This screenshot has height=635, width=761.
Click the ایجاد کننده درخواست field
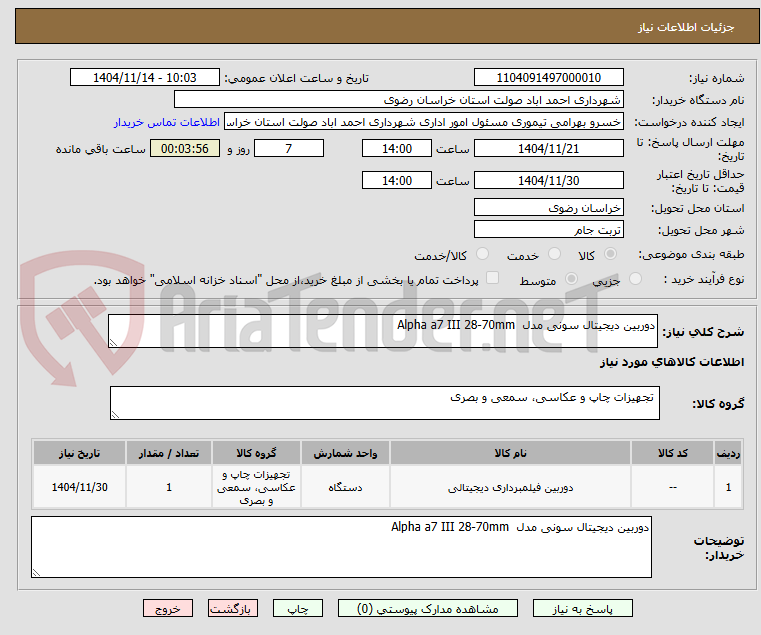click(424, 122)
